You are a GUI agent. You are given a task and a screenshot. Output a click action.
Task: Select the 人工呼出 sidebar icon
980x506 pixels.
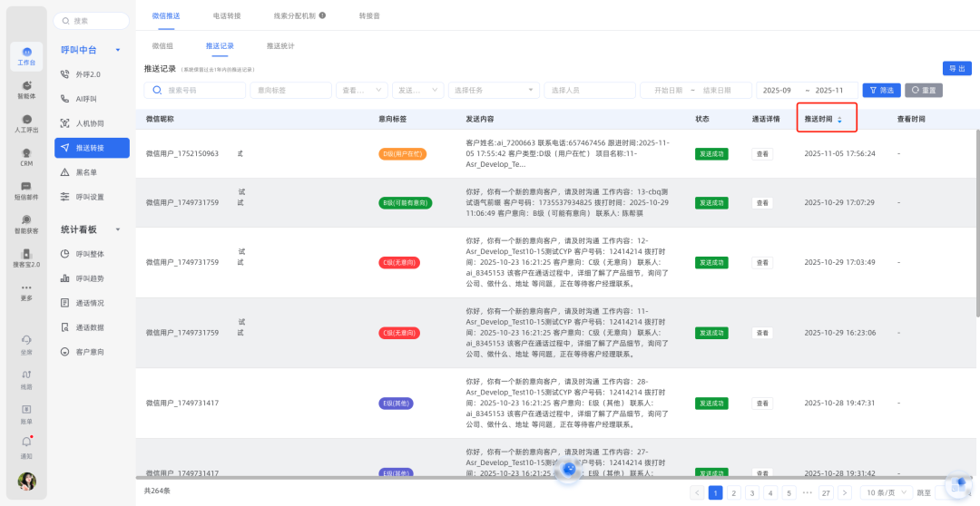(x=26, y=123)
